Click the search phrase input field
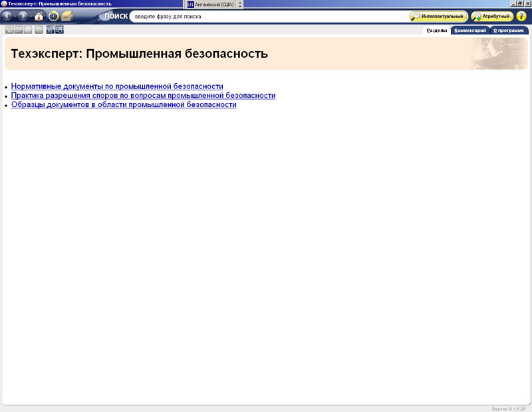The image size is (532, 412). click(266, 17)
